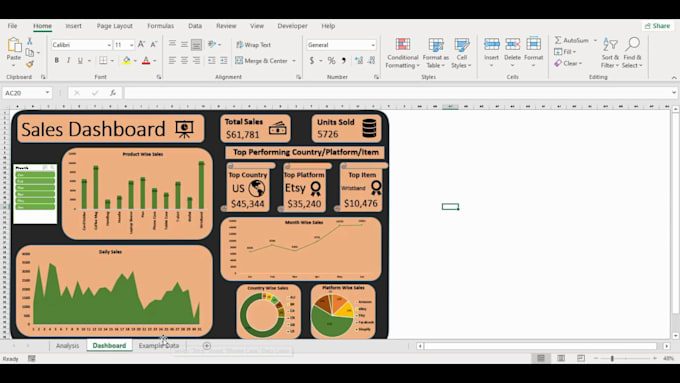Add a new sheet with plus icon

pos(207,346)
